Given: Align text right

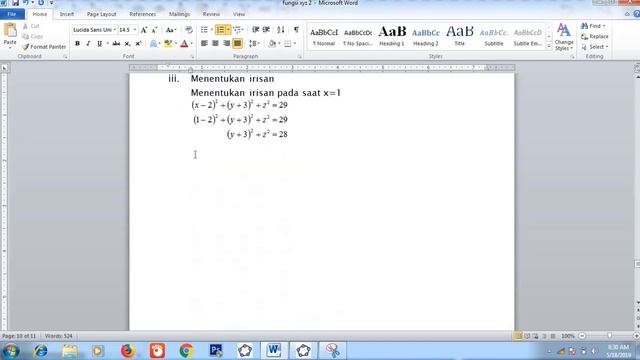Looking at the screenshot, I should coord(227,43).
